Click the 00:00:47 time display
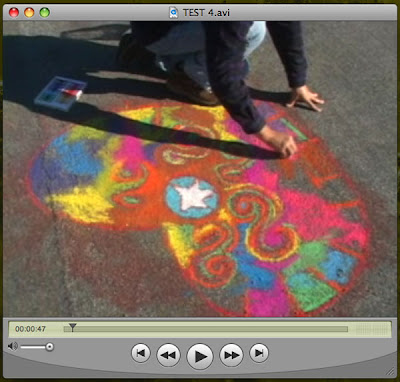Viewport: 400px width, 382px height. pos(30,329)
